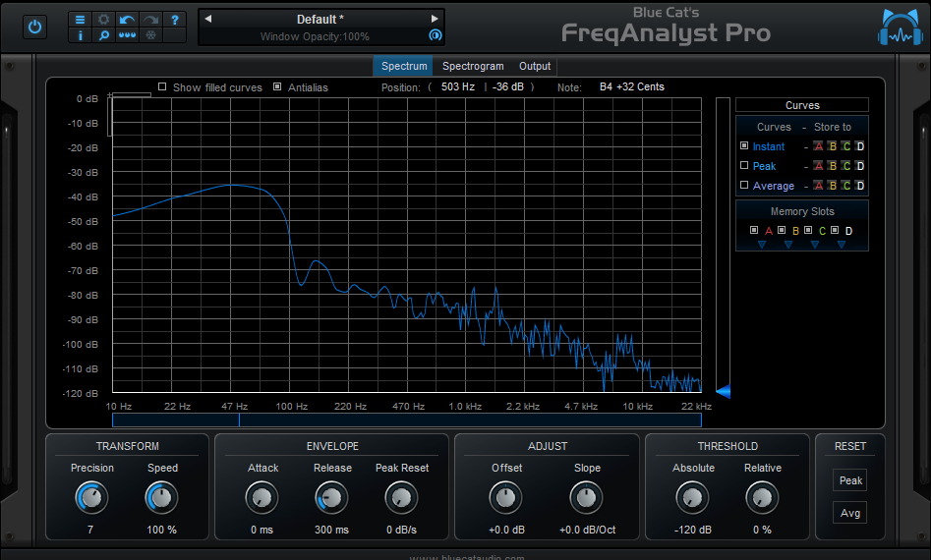Screen dimensions: 931x560
Task: Click the frequency range zoom bar
Action: (x=407, y=420)
